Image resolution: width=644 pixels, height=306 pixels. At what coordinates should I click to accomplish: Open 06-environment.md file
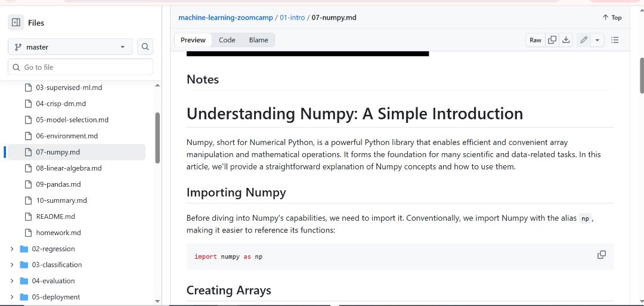tap(67, 135)
